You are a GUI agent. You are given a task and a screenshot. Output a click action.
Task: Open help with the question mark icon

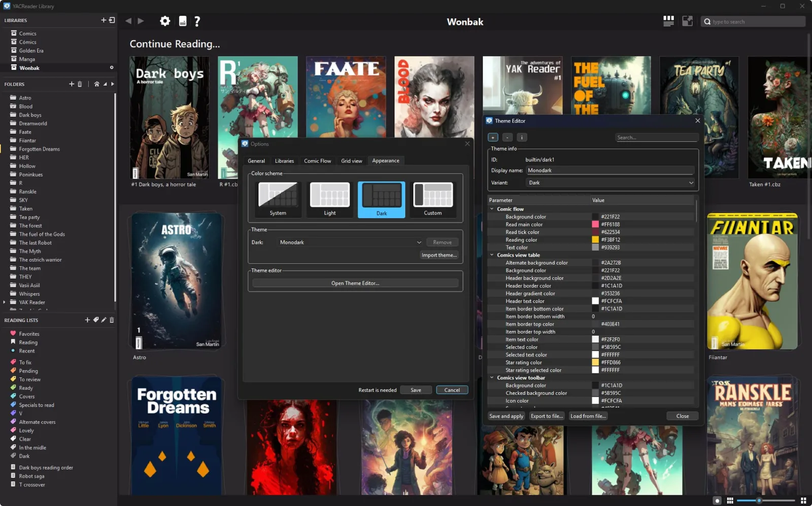197,21
